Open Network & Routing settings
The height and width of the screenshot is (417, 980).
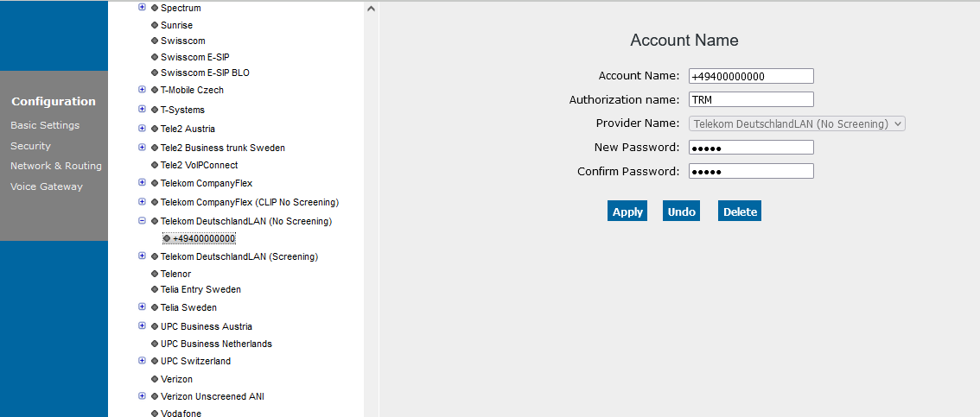55,166
